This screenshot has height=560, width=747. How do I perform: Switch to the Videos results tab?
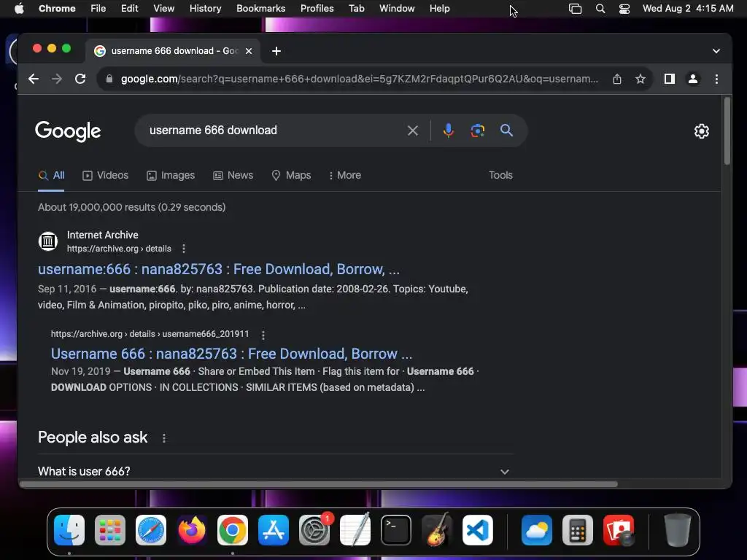pyautogui.click(x=106, y=175)
